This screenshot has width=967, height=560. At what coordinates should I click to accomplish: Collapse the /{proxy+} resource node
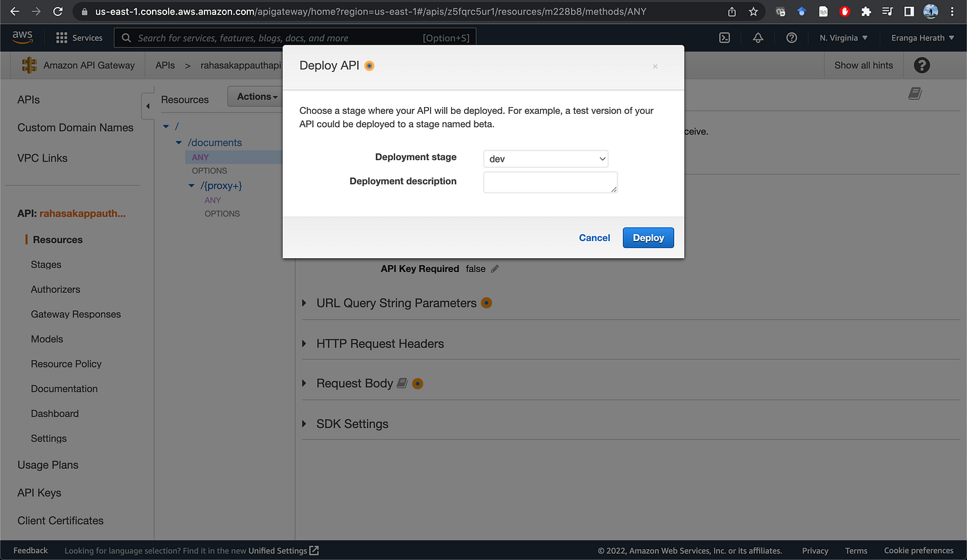[192, 186]
